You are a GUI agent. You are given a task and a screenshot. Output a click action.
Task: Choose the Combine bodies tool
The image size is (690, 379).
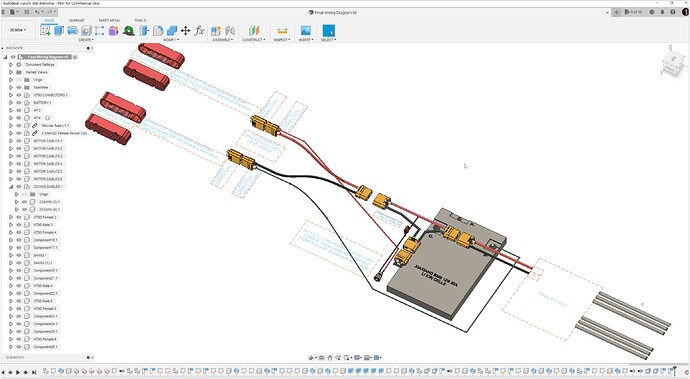[x=172, y=30]
